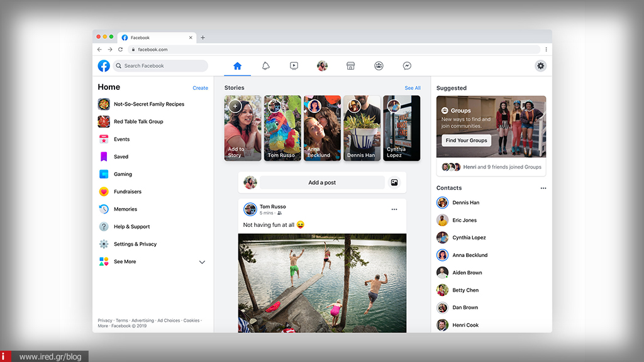
Task: Select the Home tab in top navigation
Action: (237, 66)
